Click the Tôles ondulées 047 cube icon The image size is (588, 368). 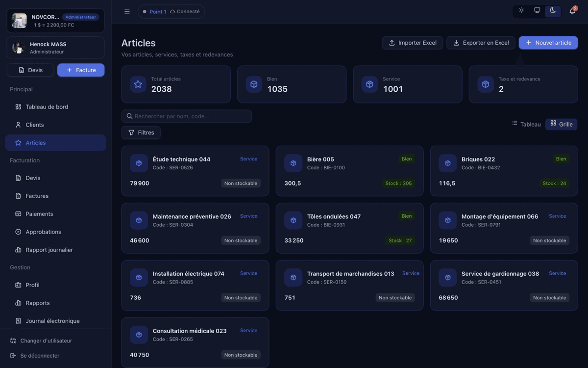[293, 220]
